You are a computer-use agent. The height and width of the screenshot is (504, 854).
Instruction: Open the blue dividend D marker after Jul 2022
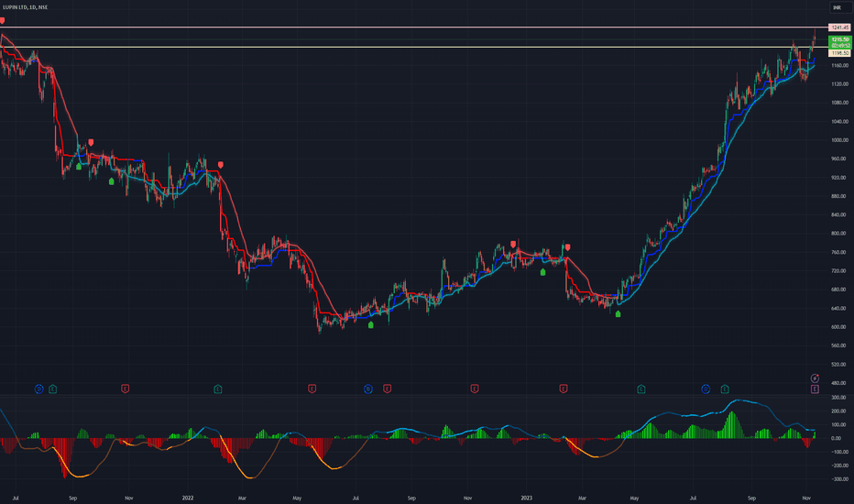368,389
